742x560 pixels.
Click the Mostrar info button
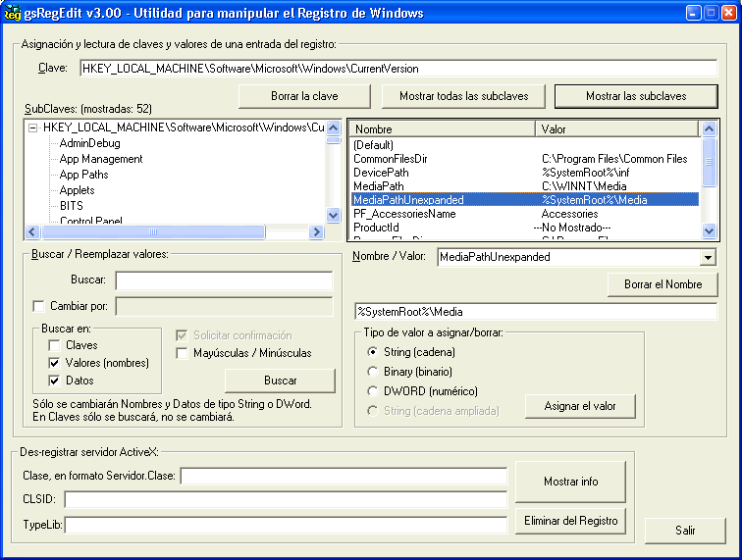pos(570,482)
